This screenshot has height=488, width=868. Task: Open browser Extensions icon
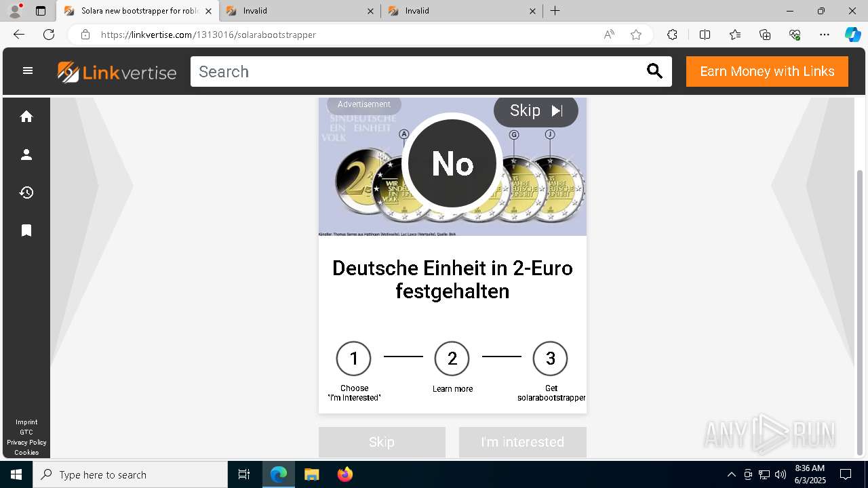coord(672,35)
